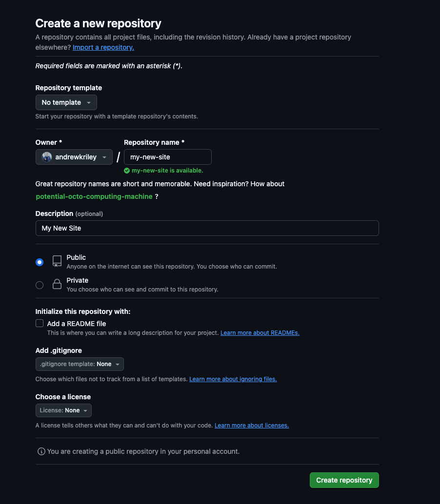The image size is (440, 504).
Task: Click the green availability checkmark icon
Action: coord(127,171)
